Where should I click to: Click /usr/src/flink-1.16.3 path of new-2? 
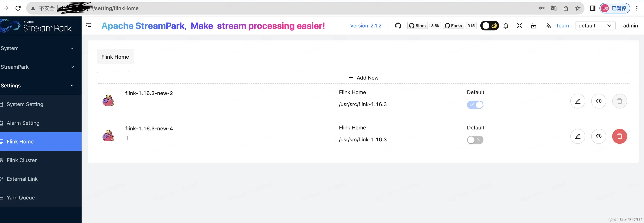[363, 104]
